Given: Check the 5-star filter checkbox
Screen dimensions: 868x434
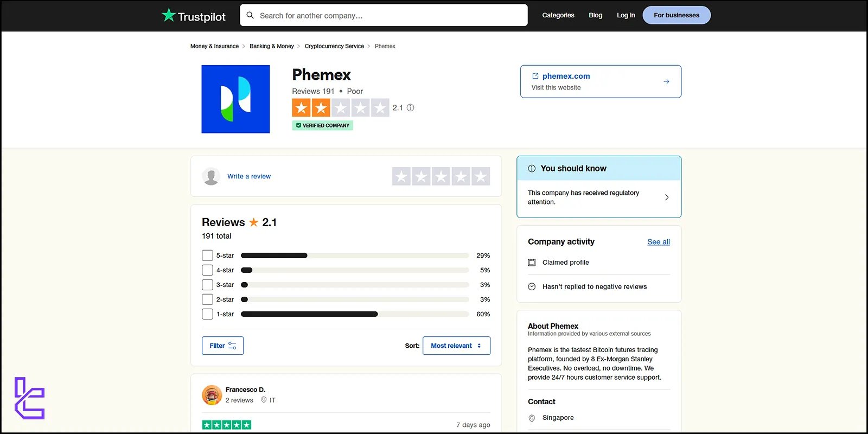Looking at the screenshot, I should tap(207, 256).
